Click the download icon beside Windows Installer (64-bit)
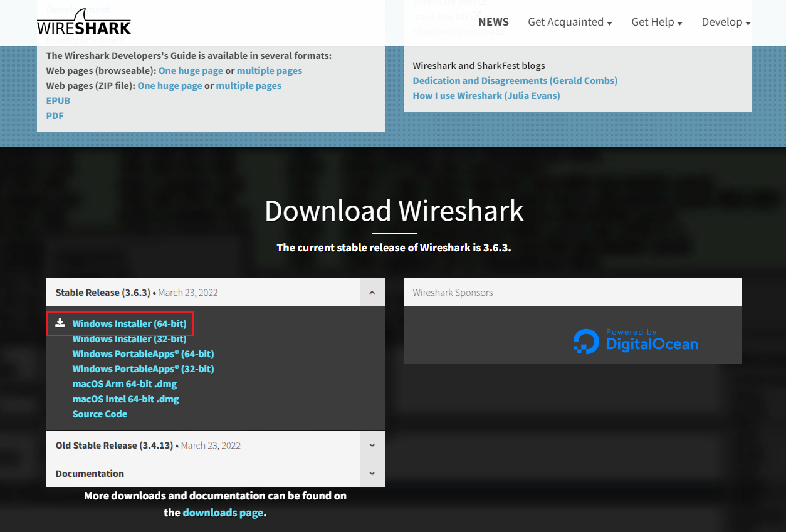Viewport: 786px width, 532px height. coord(60,323)
